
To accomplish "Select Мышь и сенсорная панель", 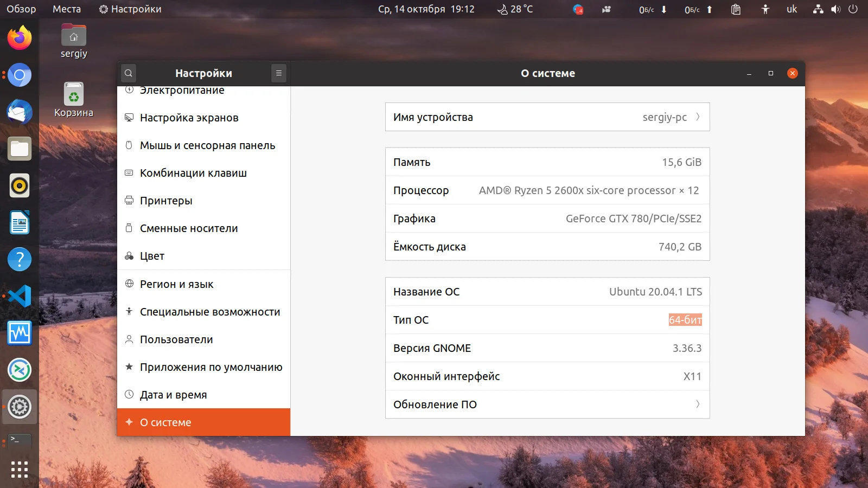I will (x=204, y=145).
